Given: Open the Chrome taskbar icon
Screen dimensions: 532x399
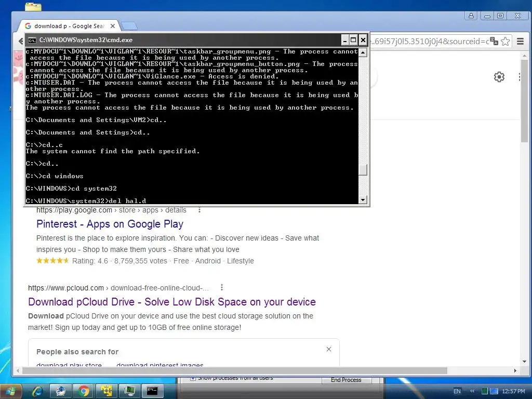Looking at the screenshot, I should click(x=84, y=391).
